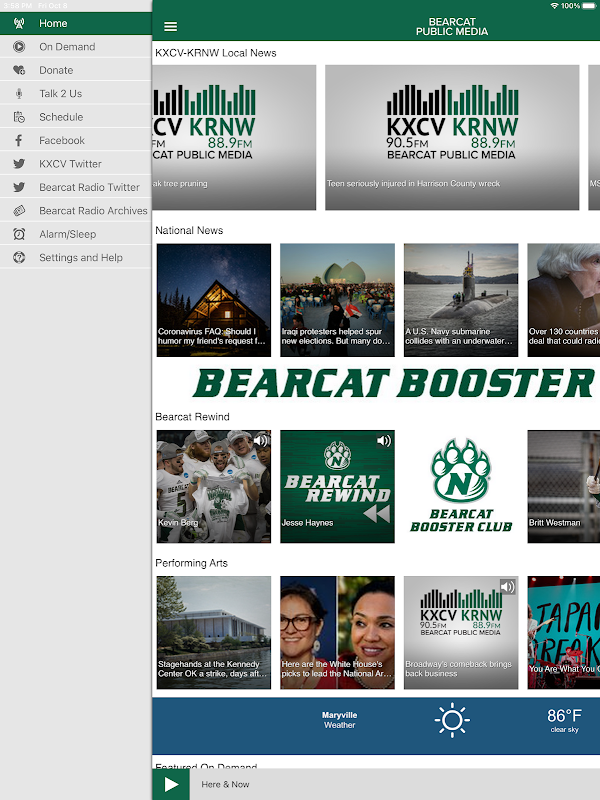Click the Bearcat Booster banner

click(x=393, y=384)
